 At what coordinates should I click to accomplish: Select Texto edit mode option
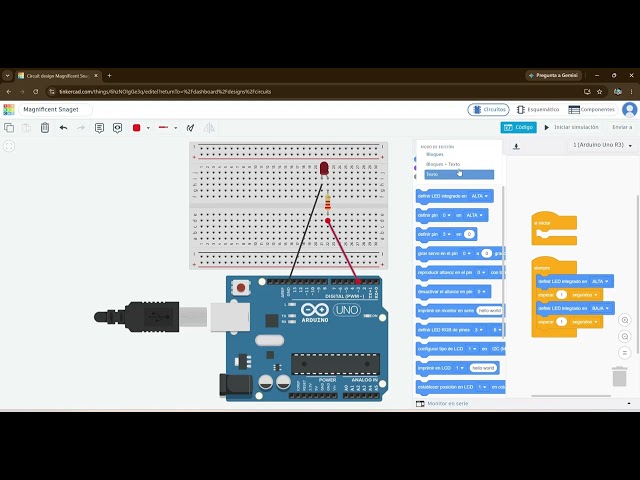click(x=459, y=174)
